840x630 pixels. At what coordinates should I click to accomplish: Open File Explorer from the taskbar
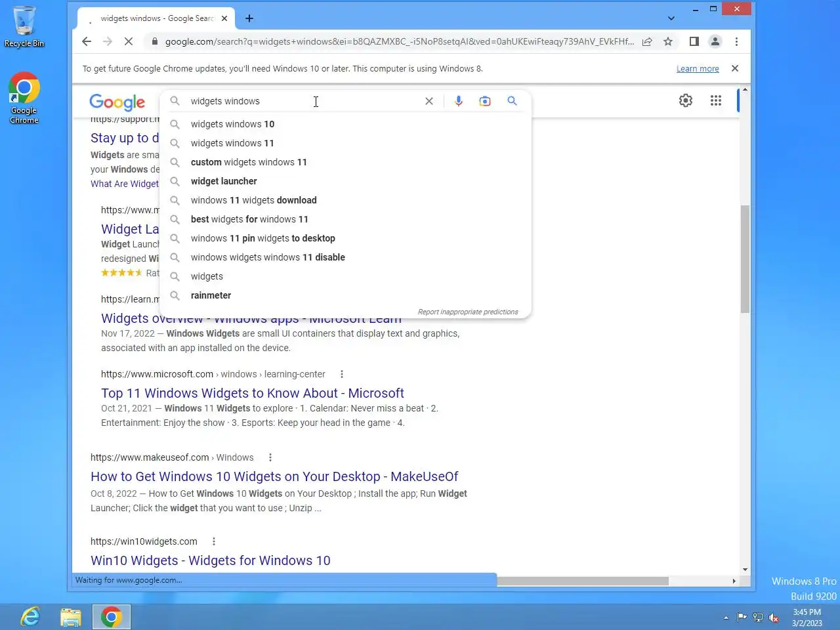point(71,617)
